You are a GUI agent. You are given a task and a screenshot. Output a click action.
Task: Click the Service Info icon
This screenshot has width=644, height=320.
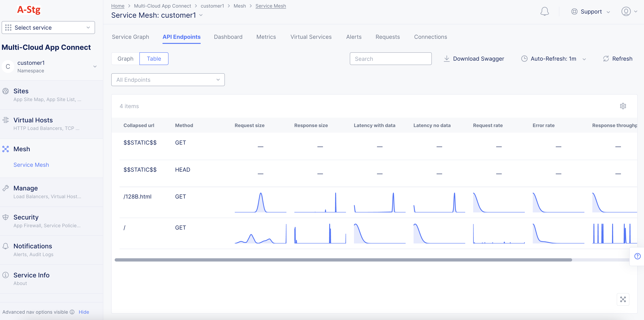(x=6, y=275)
